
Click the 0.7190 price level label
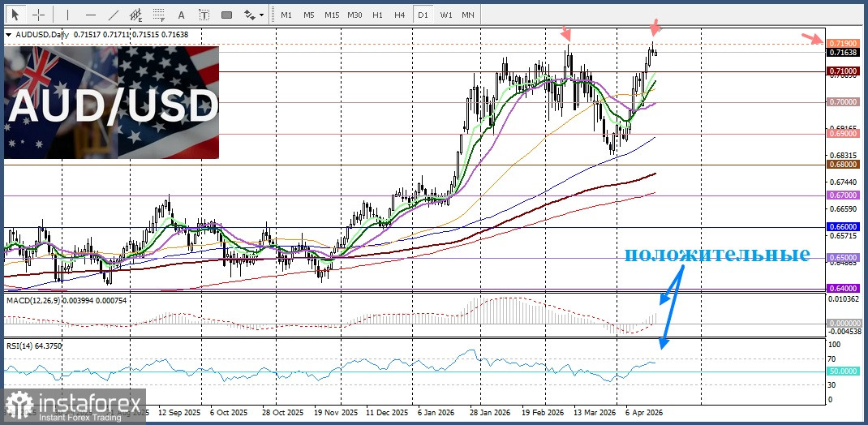841,43
